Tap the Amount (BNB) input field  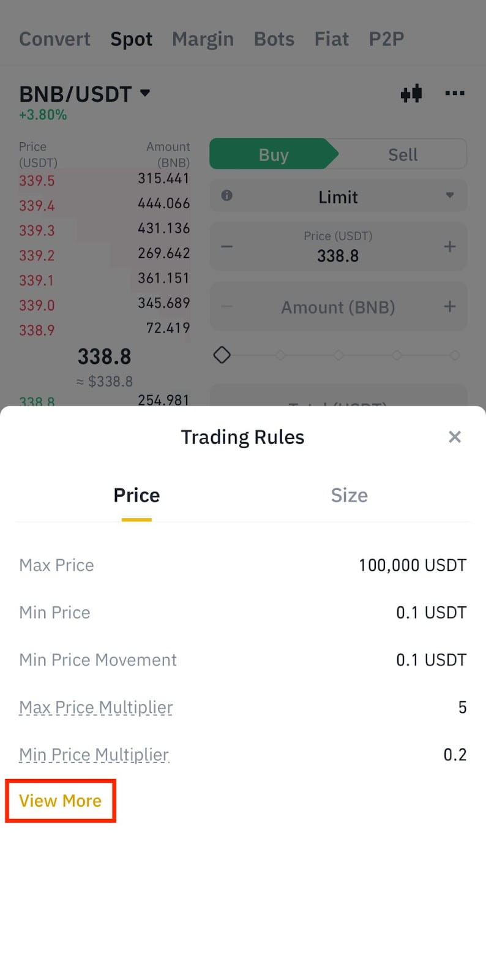pos(338,307)
